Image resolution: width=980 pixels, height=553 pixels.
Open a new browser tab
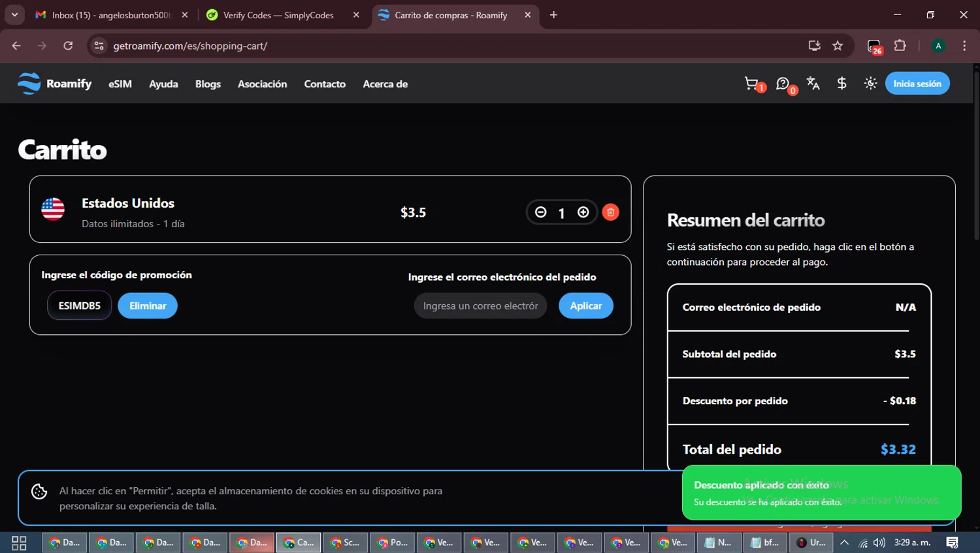553,14
